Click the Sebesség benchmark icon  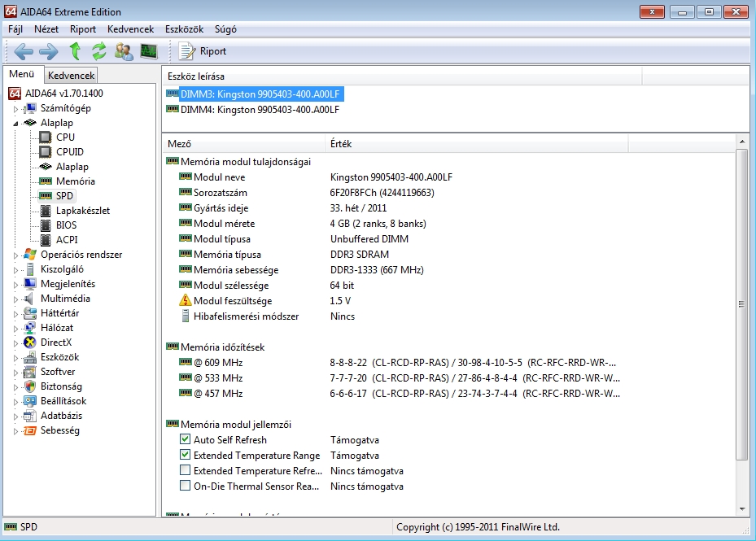pos(30,430)
